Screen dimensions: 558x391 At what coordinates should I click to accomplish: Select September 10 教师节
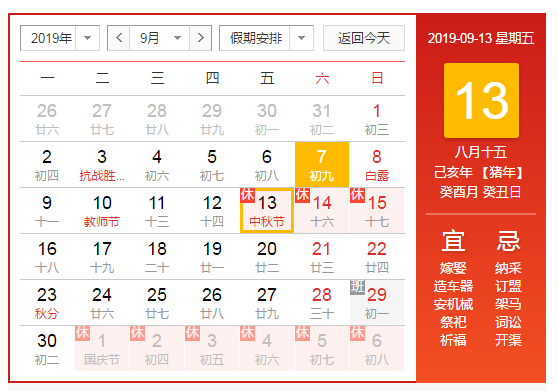coord(102,211)
